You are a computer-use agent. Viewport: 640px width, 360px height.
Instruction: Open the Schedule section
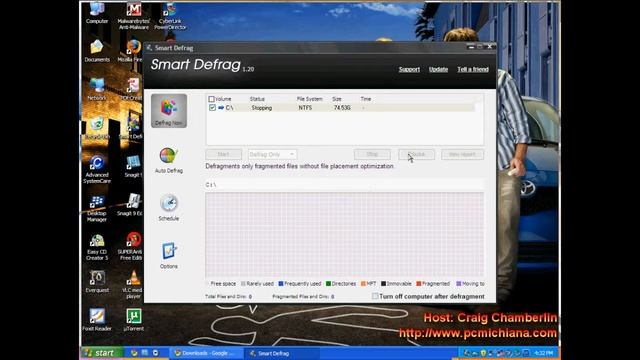(x=169, y=208)
